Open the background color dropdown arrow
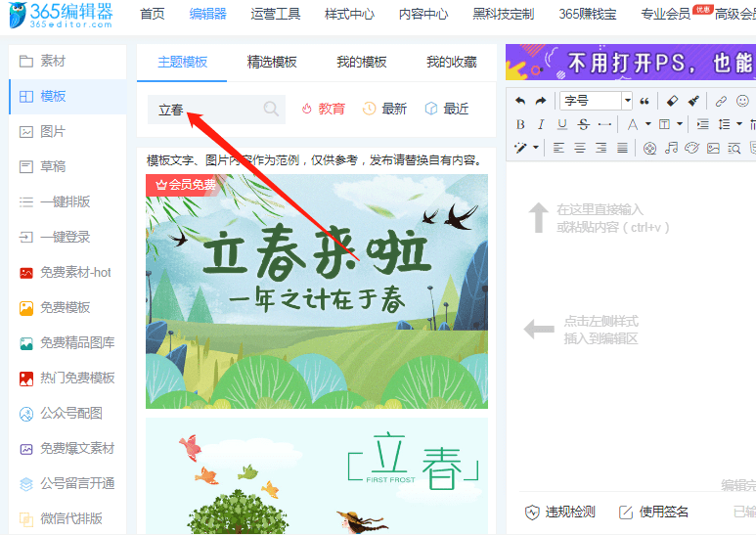Screen dimensions: 756x535 pyautogui.click(x=680, y=124)
